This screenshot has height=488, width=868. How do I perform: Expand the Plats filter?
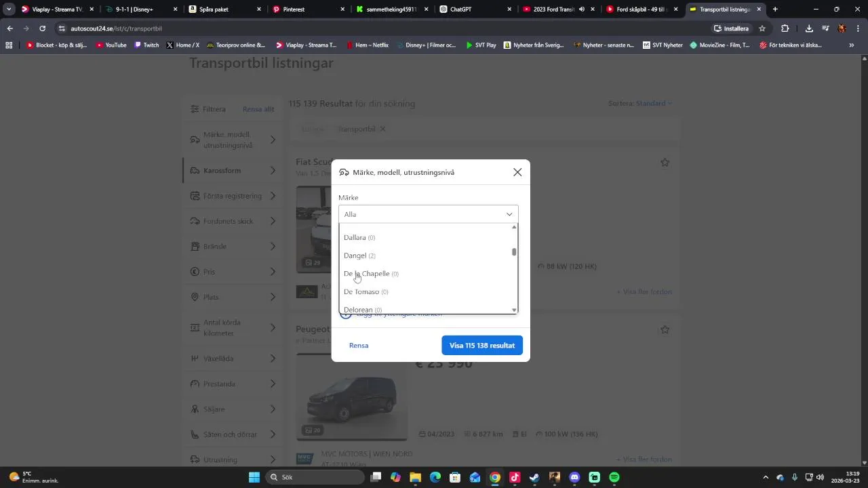coord(233,297)
